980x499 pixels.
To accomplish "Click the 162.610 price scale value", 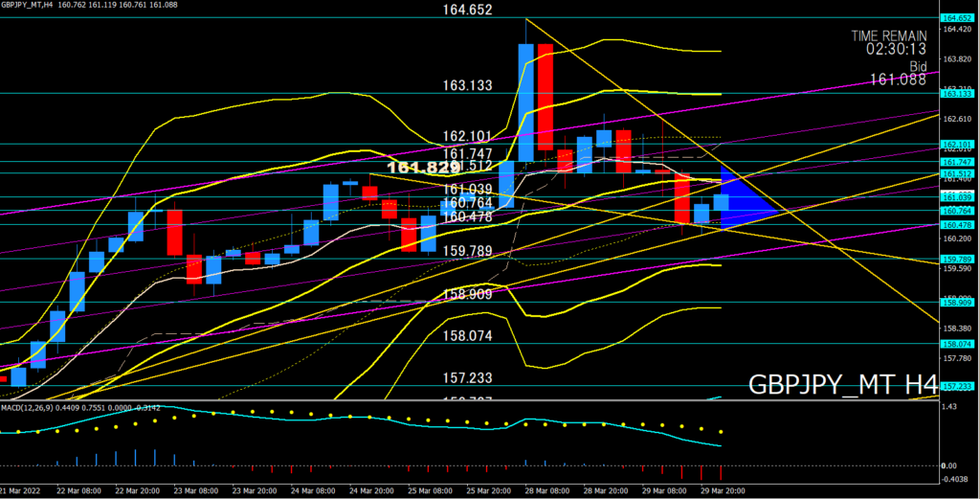I will tap(957, 119).
